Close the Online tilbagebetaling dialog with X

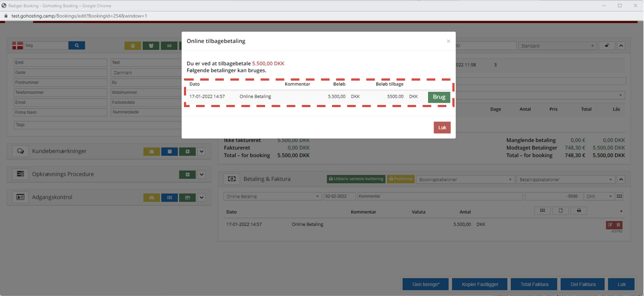point(448,41)
